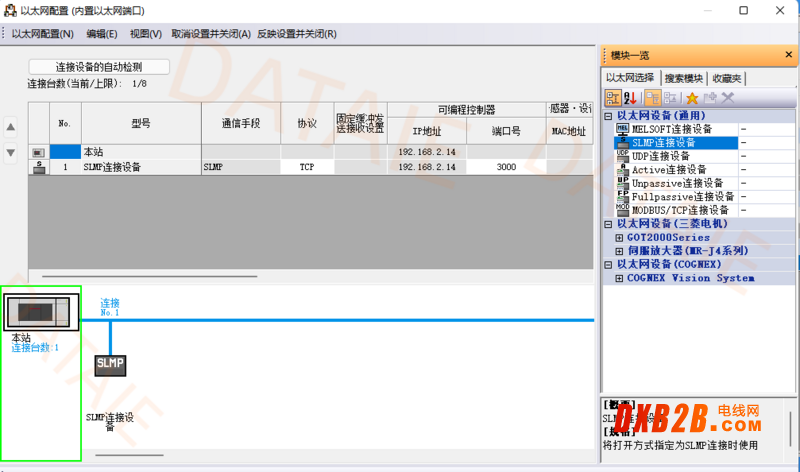Switch to the 搜索模块 tab
Screen dimensions: 800x472
click(x=684, y=78)
